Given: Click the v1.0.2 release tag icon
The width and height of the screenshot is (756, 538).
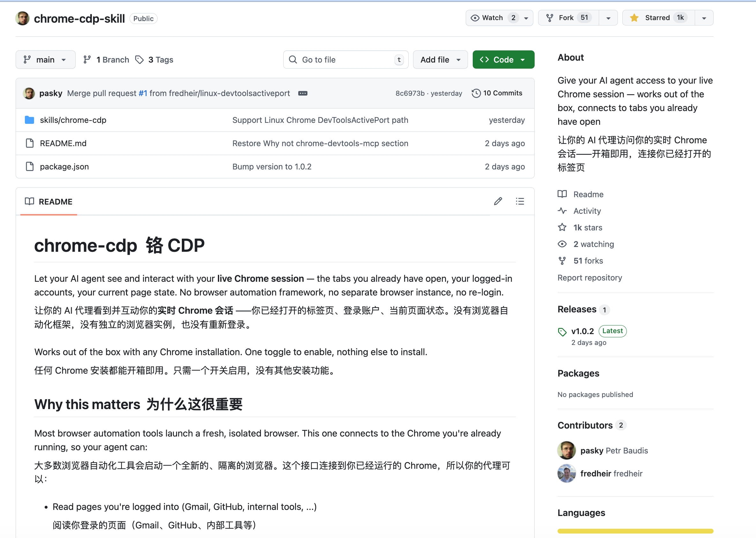Looking at the screenshot, I should pyautogui.click(x=562, y=332).
